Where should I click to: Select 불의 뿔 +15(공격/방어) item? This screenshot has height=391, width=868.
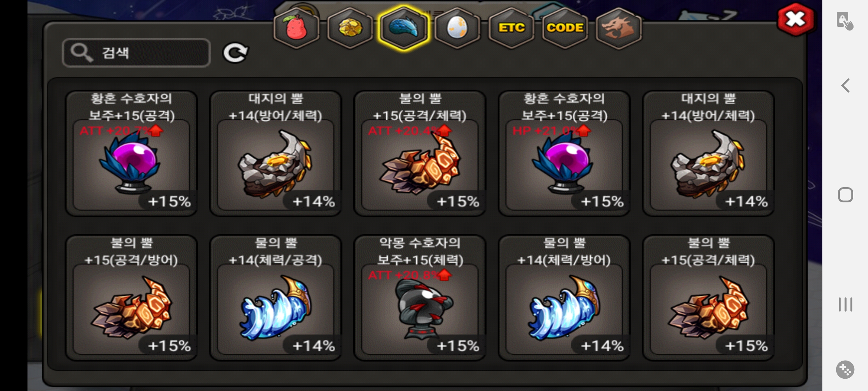click(131, 298)
